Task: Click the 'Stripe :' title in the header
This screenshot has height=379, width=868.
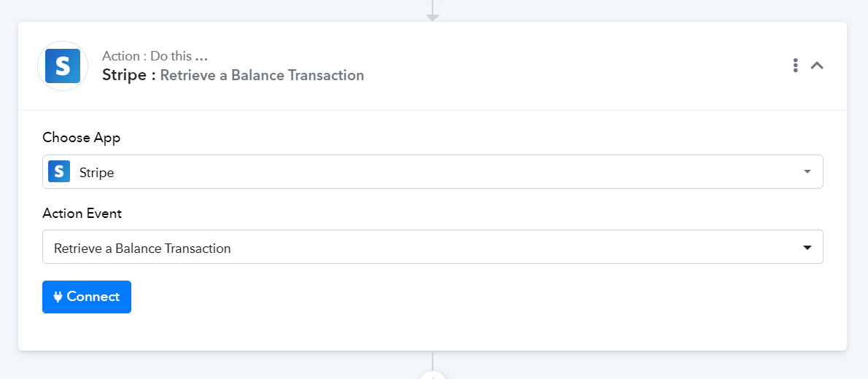Action: [128, 75]
